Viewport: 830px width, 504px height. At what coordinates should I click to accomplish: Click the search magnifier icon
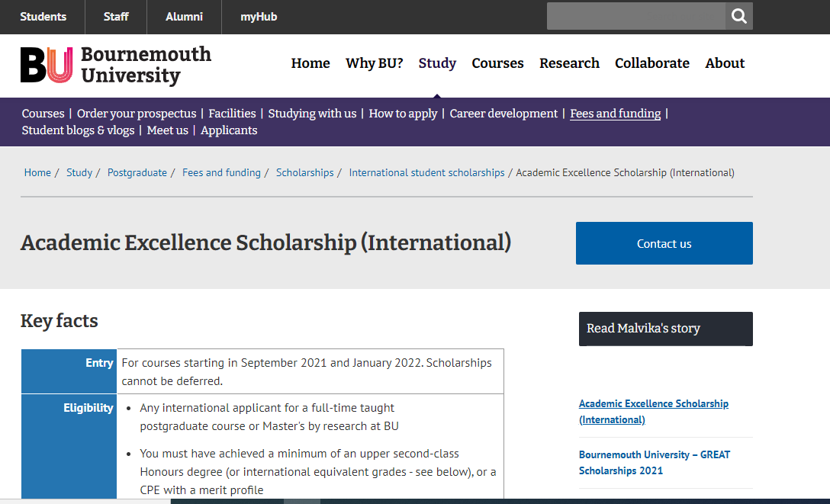coord(739,17)
